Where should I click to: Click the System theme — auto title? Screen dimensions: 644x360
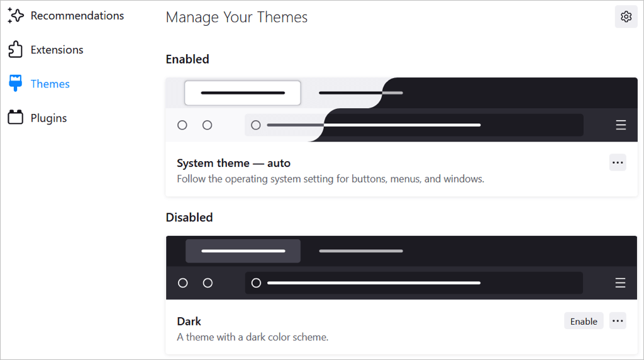[x=233, y=163]
